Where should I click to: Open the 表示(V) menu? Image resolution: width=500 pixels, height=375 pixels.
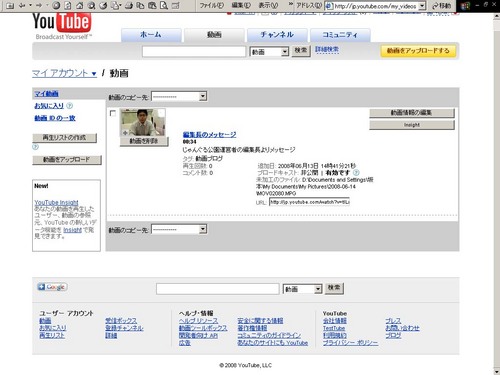tap(268, 5)
